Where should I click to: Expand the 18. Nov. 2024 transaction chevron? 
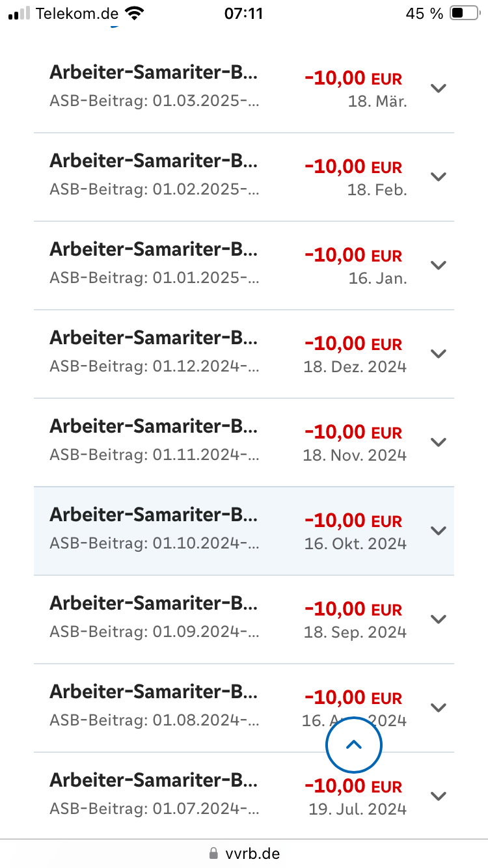point(439,442)
